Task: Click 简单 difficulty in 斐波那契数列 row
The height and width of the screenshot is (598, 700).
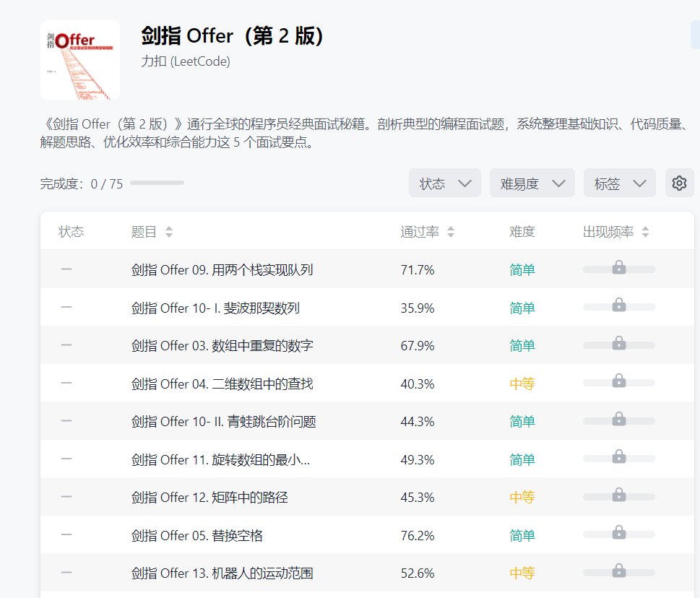Action: pyautogui.click(x=522, y=308)
